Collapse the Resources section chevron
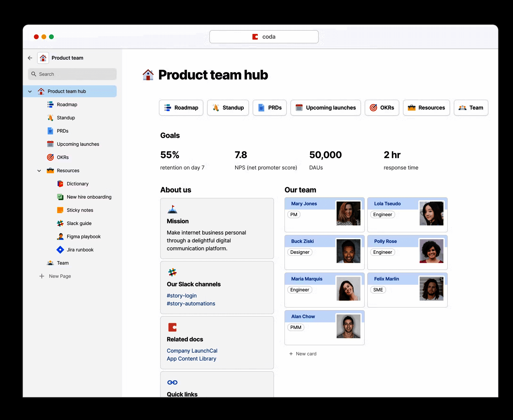513x420 pixels. tap(39, 171)
